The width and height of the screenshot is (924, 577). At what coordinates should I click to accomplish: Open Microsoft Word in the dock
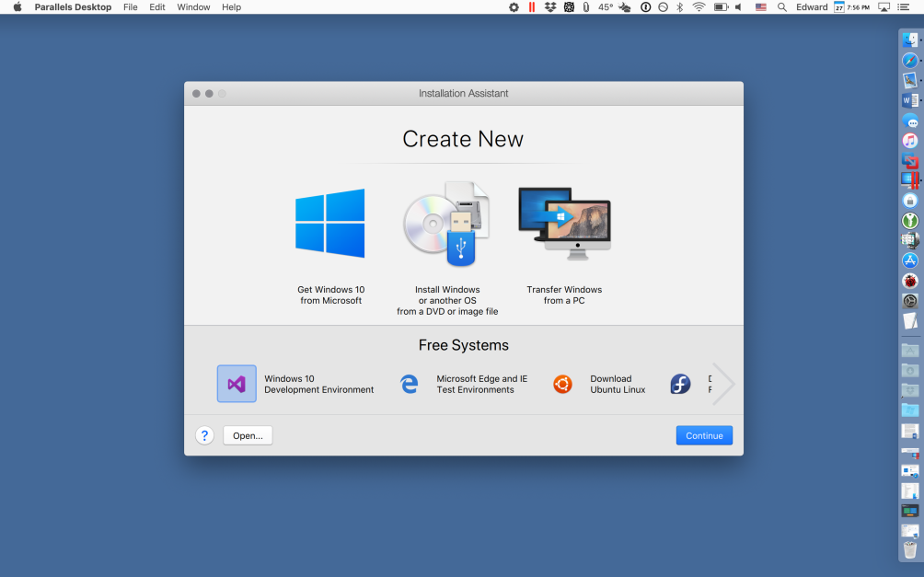(910, 100)
